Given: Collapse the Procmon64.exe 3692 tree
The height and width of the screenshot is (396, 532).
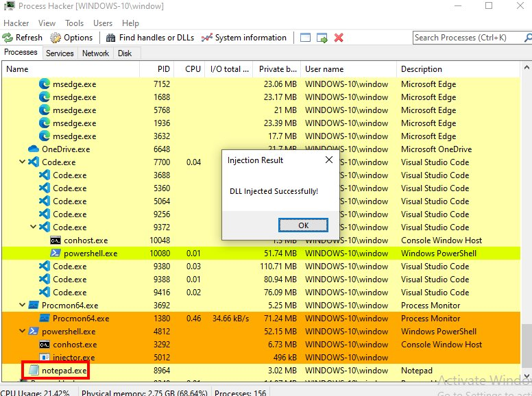Looking at the screenshot, I should [x=23, y=305].
